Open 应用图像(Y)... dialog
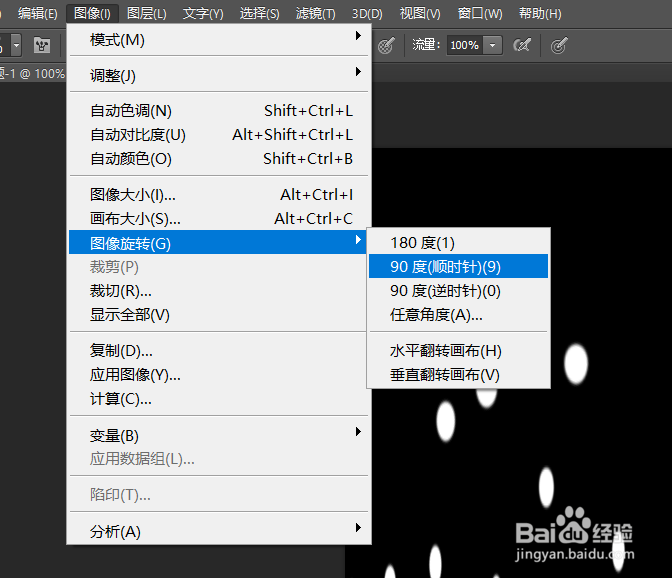 pos(219,375)
